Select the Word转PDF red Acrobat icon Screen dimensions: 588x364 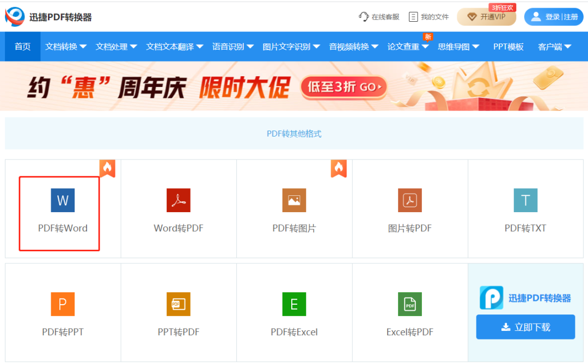179,200
